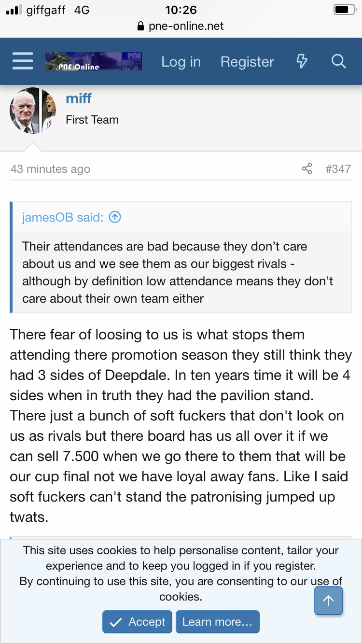Accept the cookies notice

138,622
